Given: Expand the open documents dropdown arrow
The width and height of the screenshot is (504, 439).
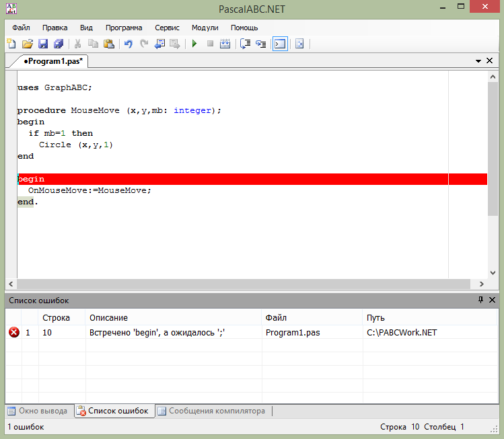Looking at the screenshot, I should click(x=478, y=61).
